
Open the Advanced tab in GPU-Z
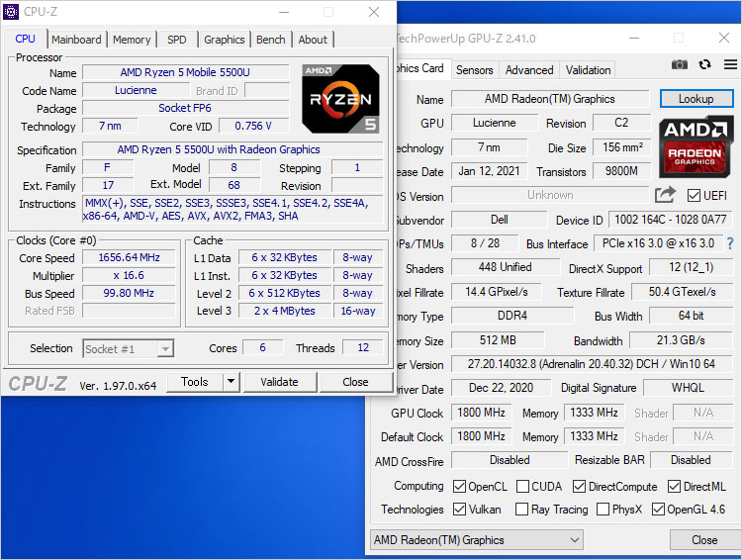tap(529, 70)
